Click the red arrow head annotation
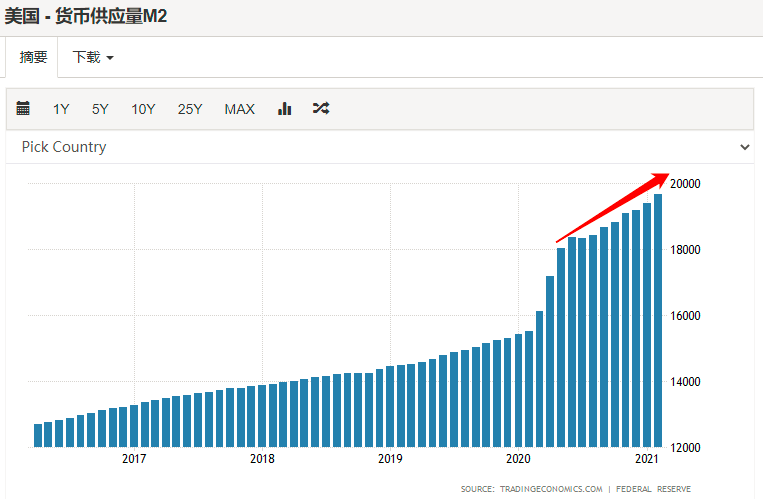The image size is (763, 499). [x=661, y=178]
